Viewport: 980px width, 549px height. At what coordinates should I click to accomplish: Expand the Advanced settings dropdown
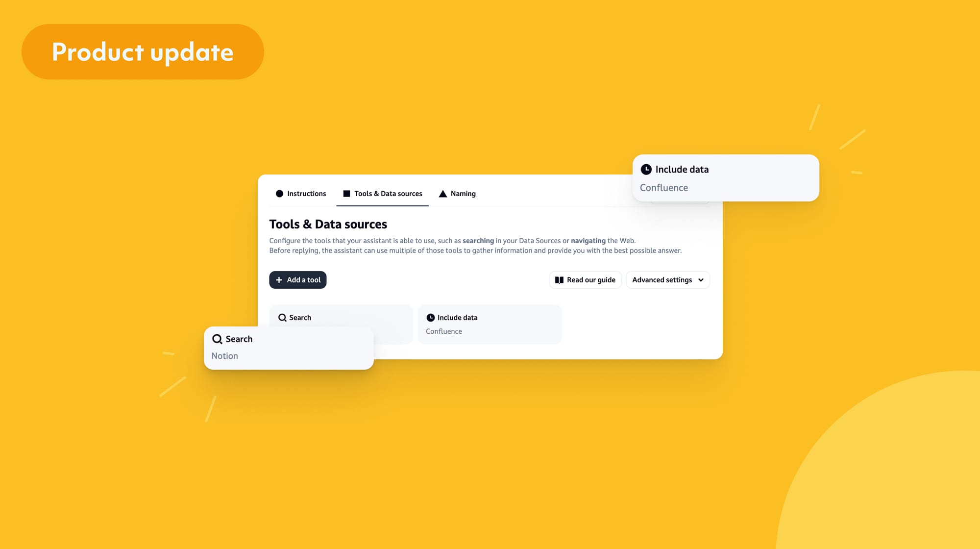click(667, 279)
